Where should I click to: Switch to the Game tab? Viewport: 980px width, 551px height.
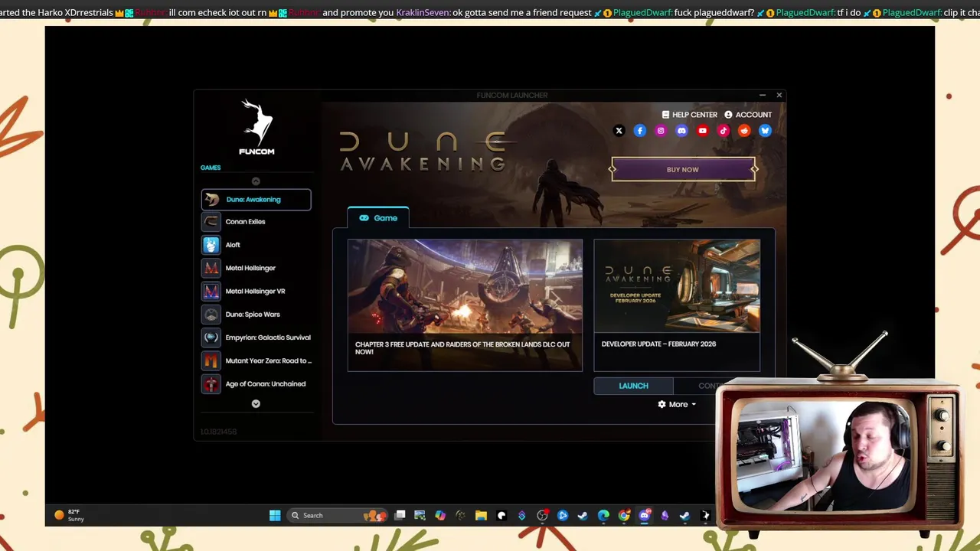click(x=378, y=218)
